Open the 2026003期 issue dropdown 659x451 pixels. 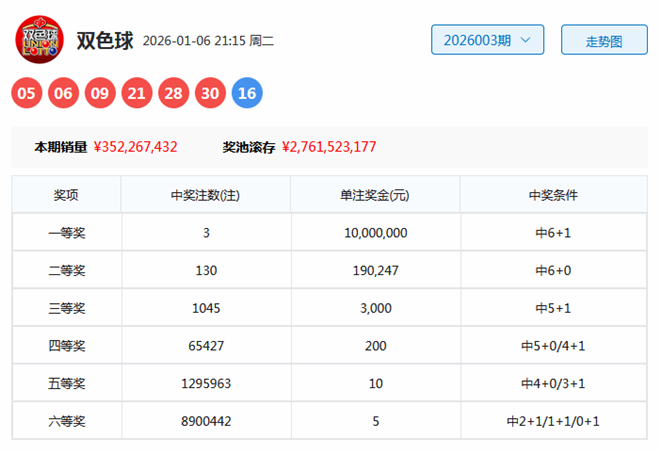tap(487, 41)
